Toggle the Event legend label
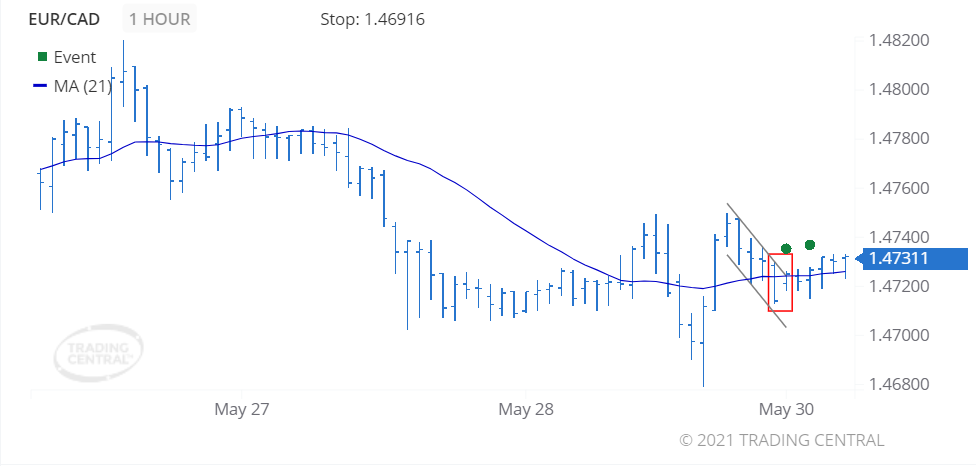976x466 pixels. (x=75, y=57)
